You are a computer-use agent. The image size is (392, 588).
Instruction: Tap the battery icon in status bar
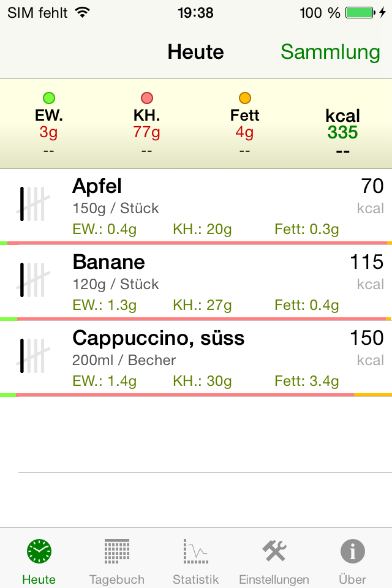coord(360,13)
